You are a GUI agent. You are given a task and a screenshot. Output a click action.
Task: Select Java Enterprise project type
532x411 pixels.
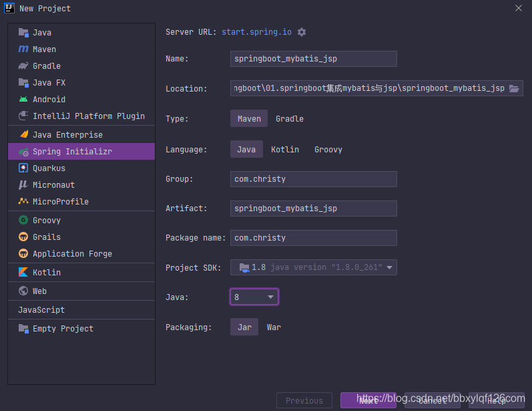(x=67, y=134)
